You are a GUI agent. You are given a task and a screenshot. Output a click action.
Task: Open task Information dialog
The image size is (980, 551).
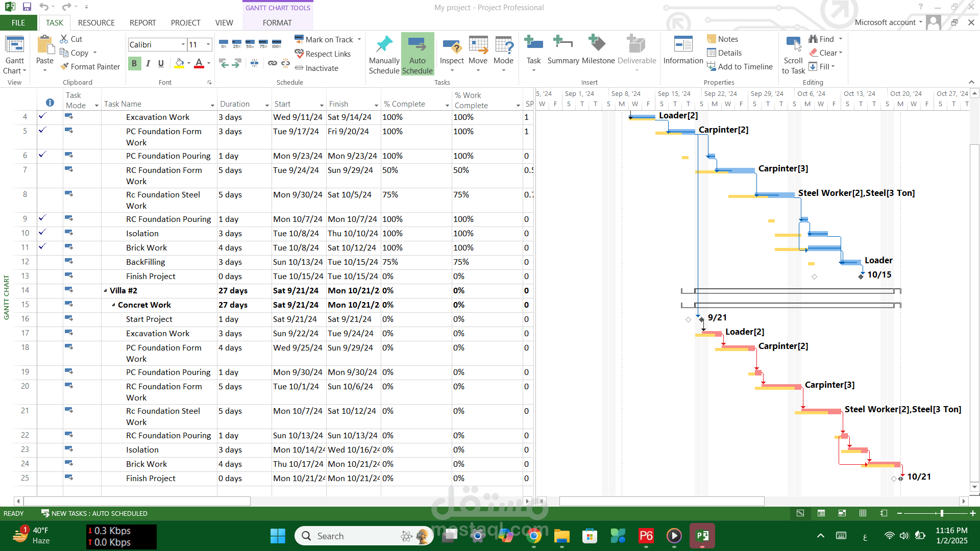tap(683, 50)
